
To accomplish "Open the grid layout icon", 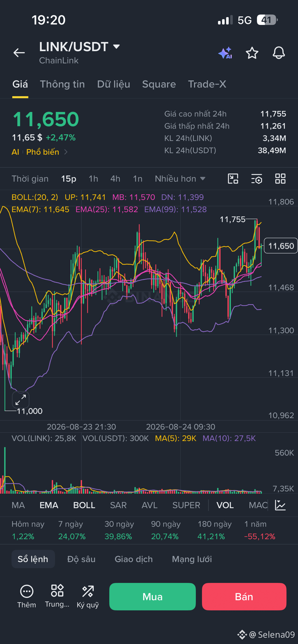I will click(280, 179).
